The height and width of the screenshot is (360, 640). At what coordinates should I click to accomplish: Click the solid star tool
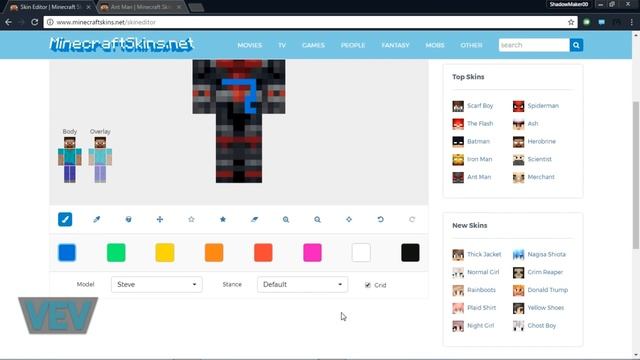(x=223, y=219)
